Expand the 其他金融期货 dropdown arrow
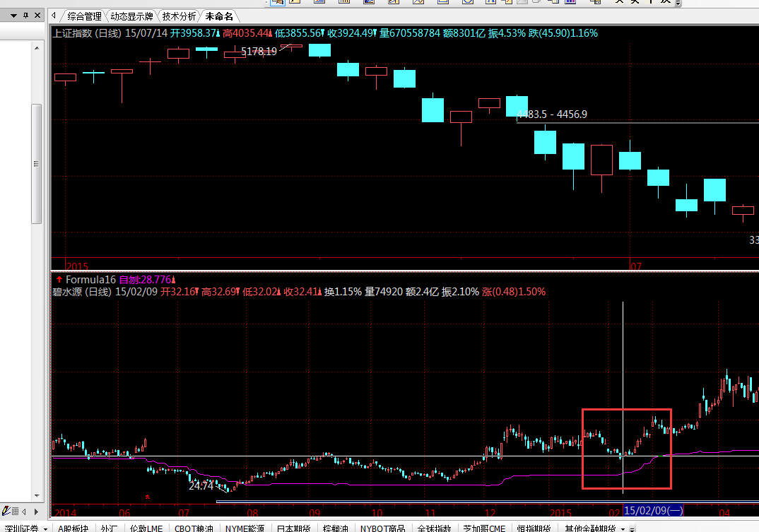759x532 pixels. [623, 528]
